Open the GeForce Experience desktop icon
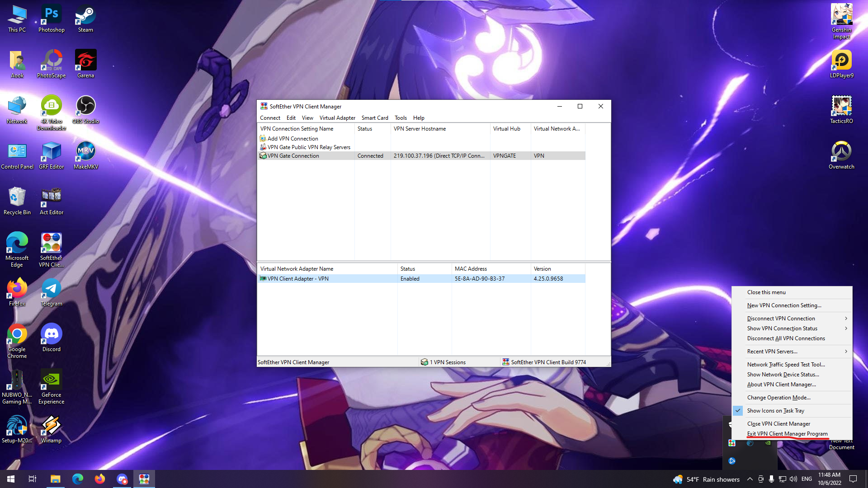The height and width of the screenshot is (488, 868). tap(52, 387)
